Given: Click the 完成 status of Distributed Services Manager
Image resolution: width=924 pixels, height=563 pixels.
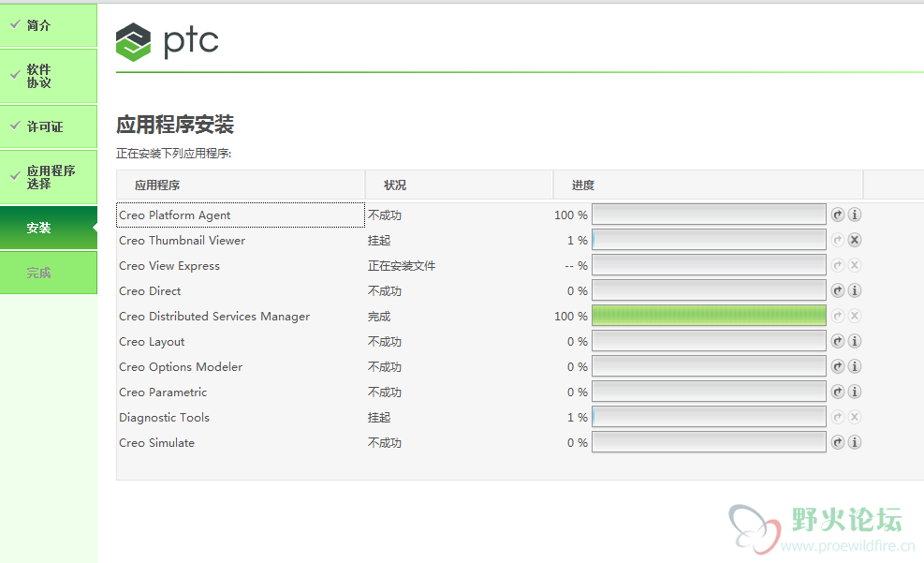Looking at the screenshot, I should 379,317.
